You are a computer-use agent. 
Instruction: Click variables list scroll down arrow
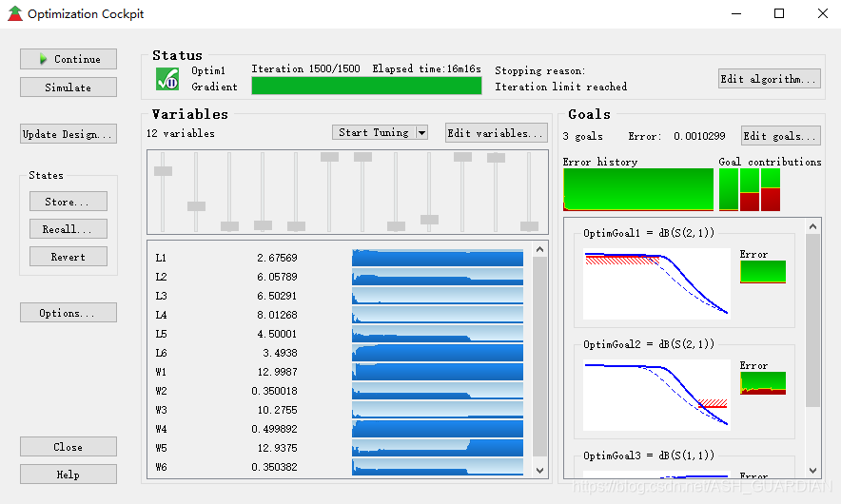[x=540, y=470]
